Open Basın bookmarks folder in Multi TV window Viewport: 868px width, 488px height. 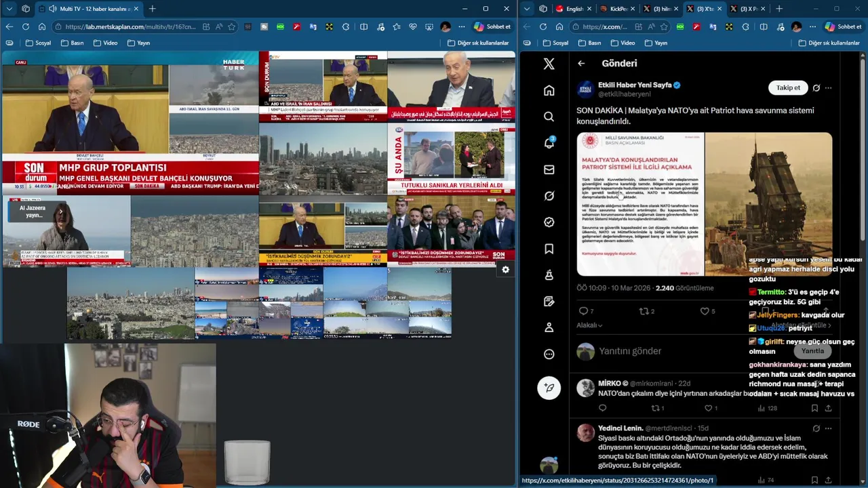72,43
